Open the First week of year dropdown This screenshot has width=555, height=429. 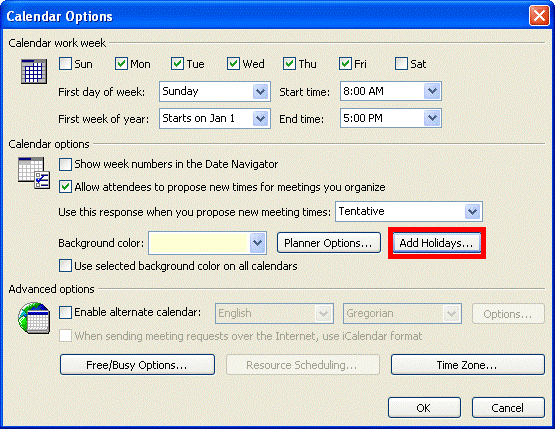[x=215, y=119]
